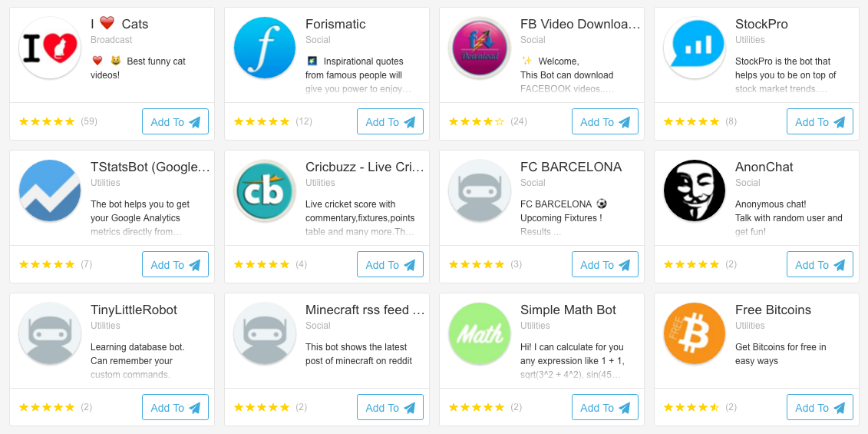Click the Forismatic blue f logo

[265, 48]
